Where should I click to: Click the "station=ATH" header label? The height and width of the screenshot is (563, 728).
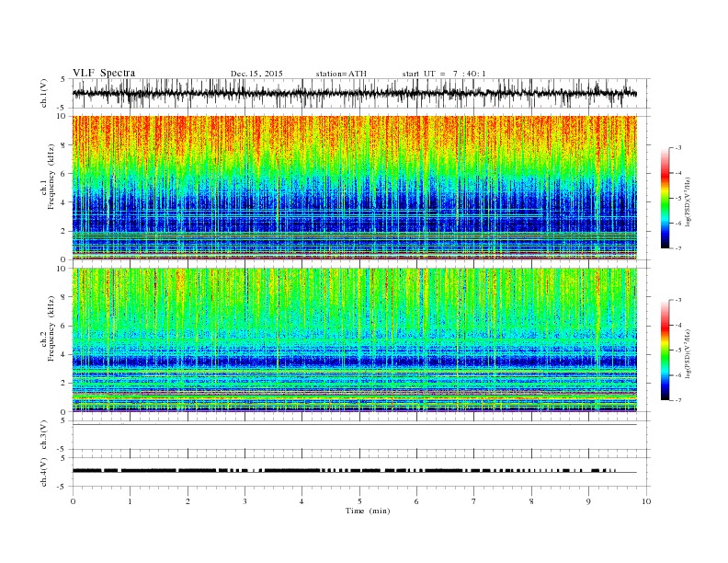click(x=341, y=74)
